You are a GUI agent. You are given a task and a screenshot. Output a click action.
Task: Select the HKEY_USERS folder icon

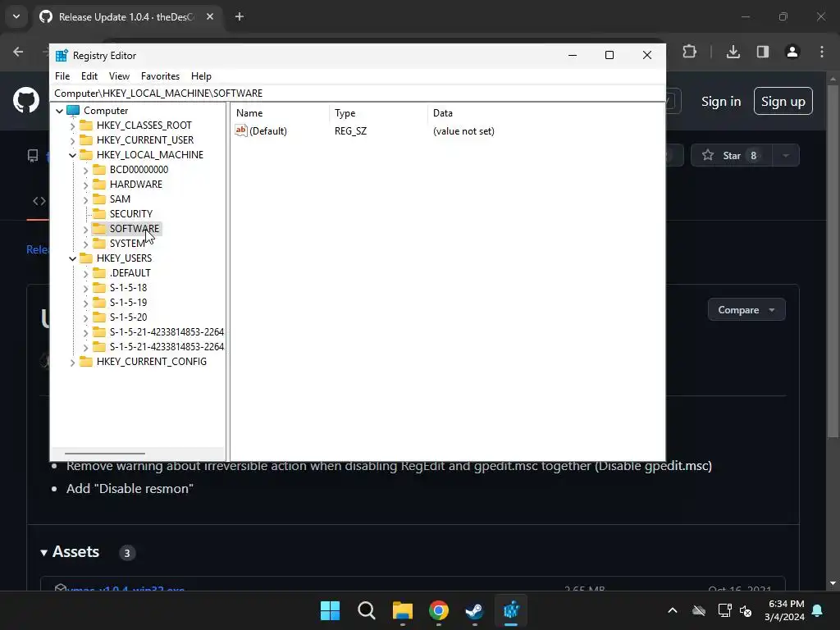[85, 258]
